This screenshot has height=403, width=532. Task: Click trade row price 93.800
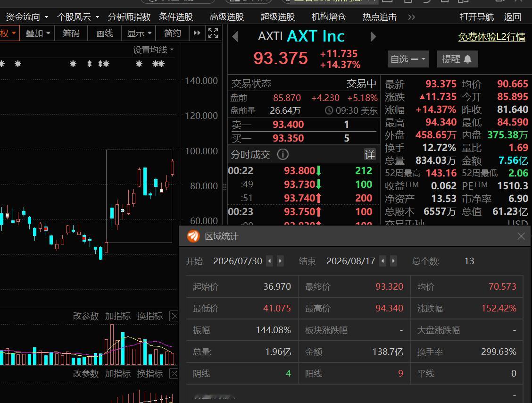299,170
